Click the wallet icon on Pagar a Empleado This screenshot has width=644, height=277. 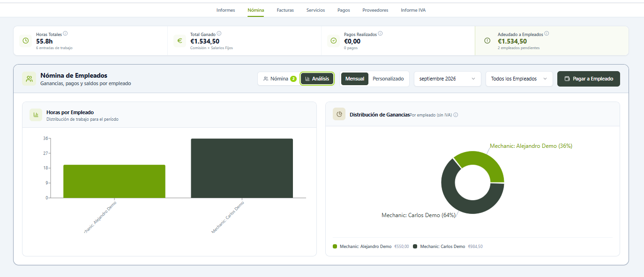point(567,79)
